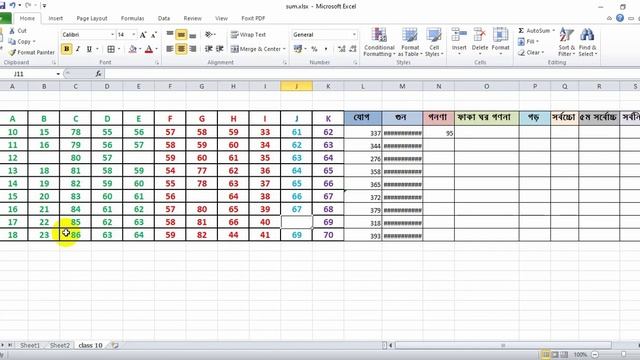Open the font size 14 dropdown
The height and width of the screenshot is (360, 640).
pyautogui.click(x=134, y=35)
